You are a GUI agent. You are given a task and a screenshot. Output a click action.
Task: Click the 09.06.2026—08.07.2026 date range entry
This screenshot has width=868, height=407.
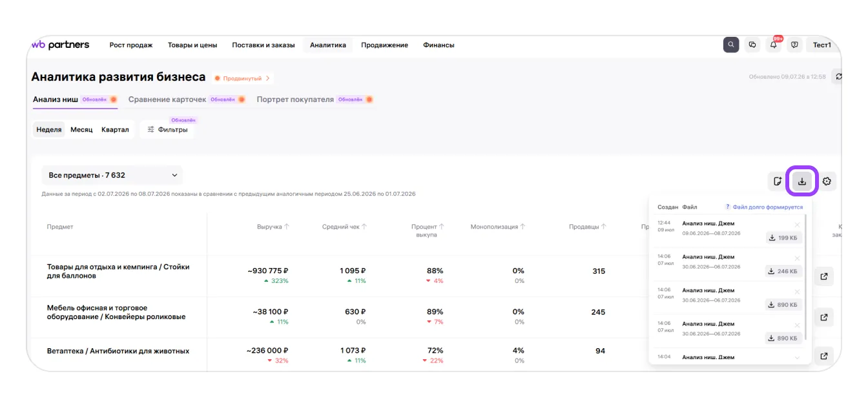click(x=711, y=233)
